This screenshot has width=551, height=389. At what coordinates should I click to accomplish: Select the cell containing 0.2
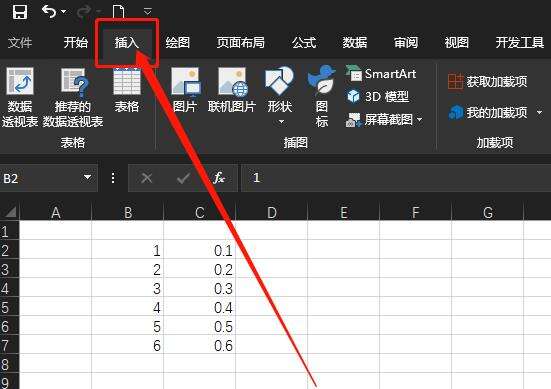[200, 269]
